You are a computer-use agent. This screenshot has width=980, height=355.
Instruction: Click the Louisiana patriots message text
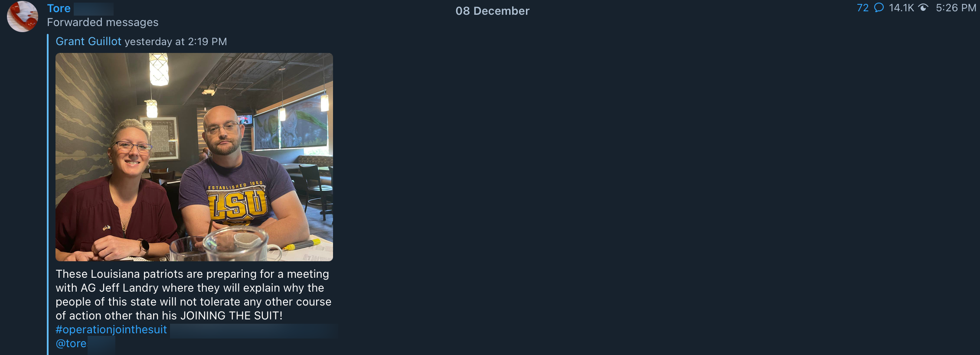point(193,295)
